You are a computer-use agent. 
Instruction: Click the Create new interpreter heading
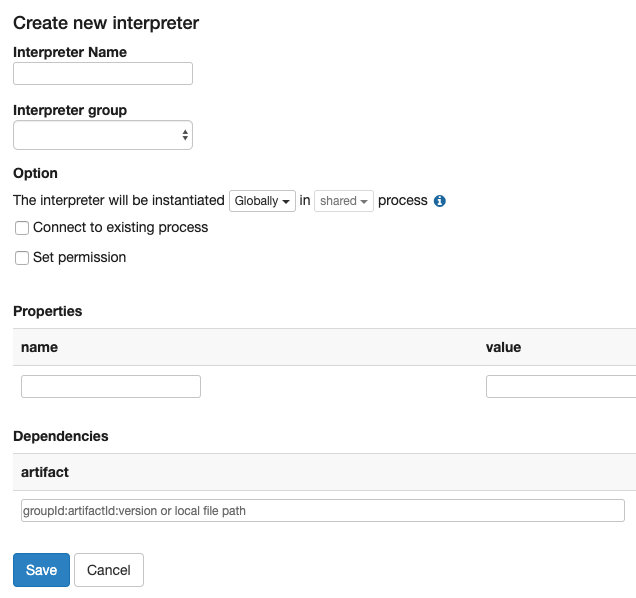point(106,22)
